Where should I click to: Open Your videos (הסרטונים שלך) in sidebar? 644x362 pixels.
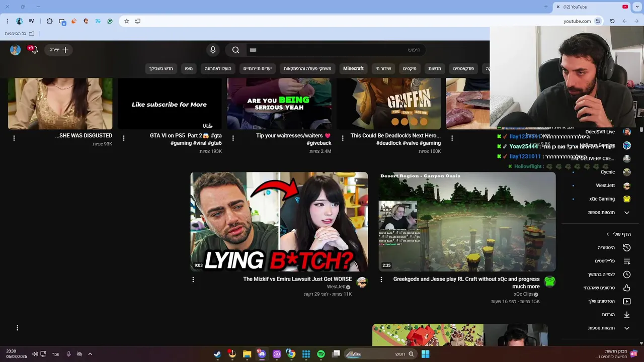point(601,301)
